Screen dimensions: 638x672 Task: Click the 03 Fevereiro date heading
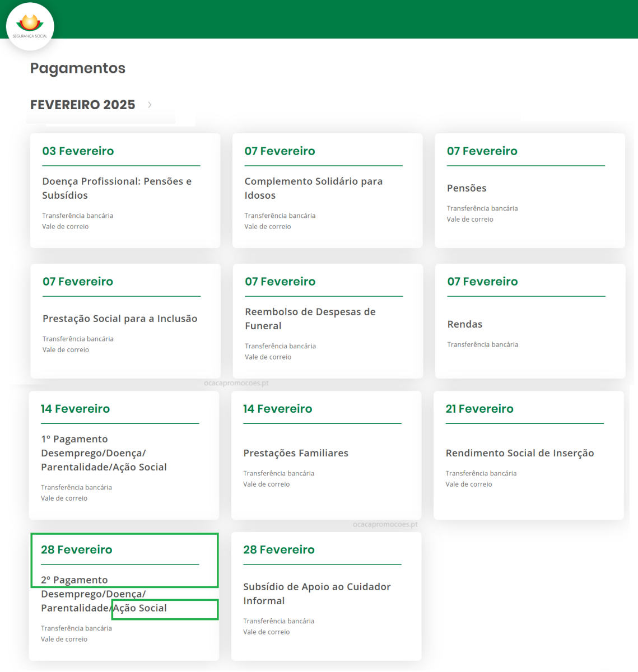[78, 151]
